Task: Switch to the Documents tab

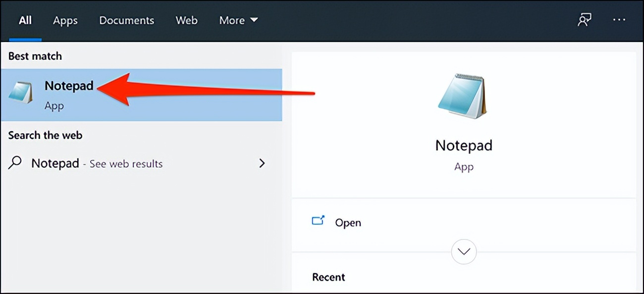Action: (x=126, y=20)
